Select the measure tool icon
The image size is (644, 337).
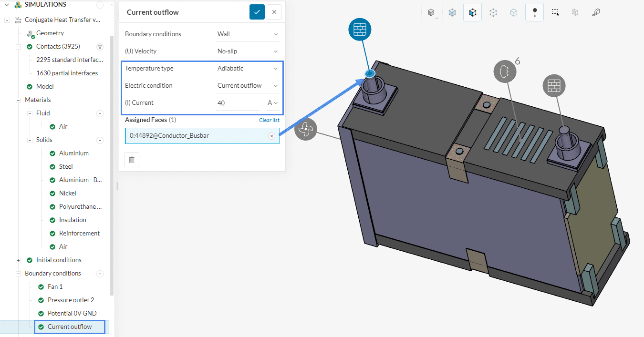[x=595, y=13]
